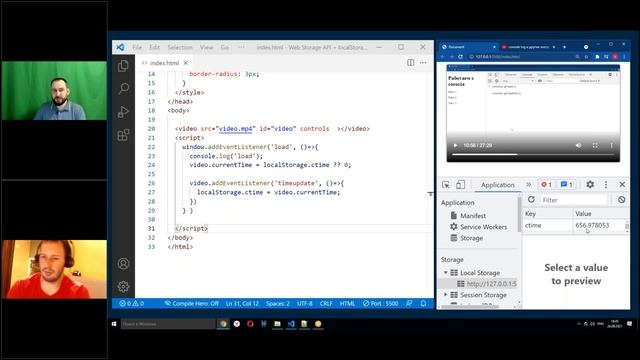Open the DevTools issues count badge
The width and height of the screenshot is (640, 360).
(567, 184)
